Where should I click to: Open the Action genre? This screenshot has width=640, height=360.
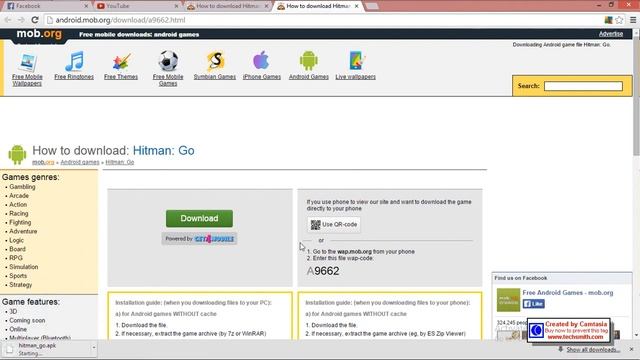pos(18,204)
